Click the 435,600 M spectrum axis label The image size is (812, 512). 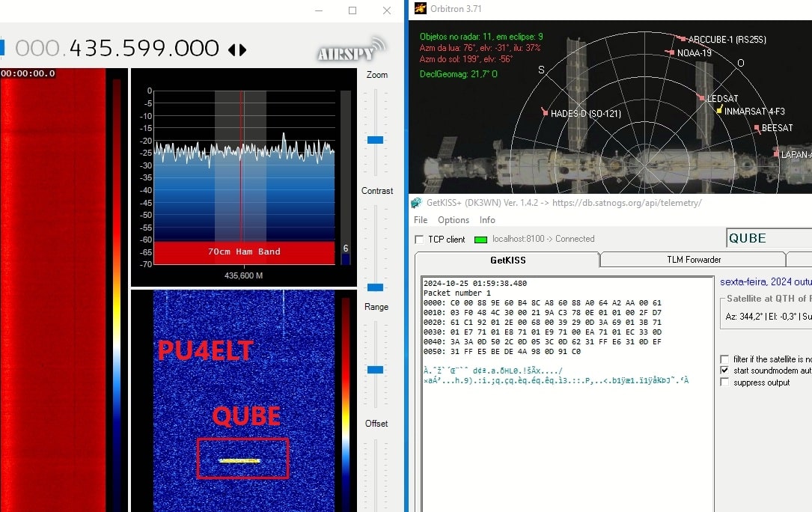pos(243,275)
